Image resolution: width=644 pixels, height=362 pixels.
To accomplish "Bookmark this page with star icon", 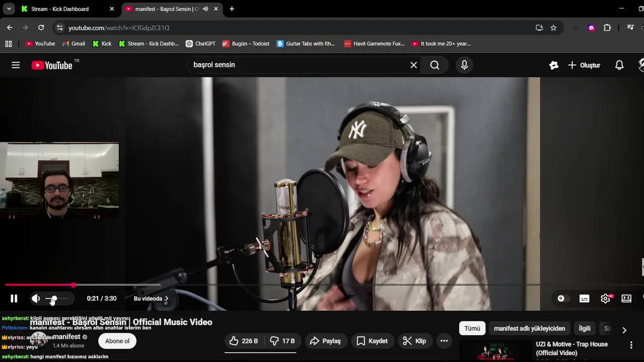I will [553, 28].
